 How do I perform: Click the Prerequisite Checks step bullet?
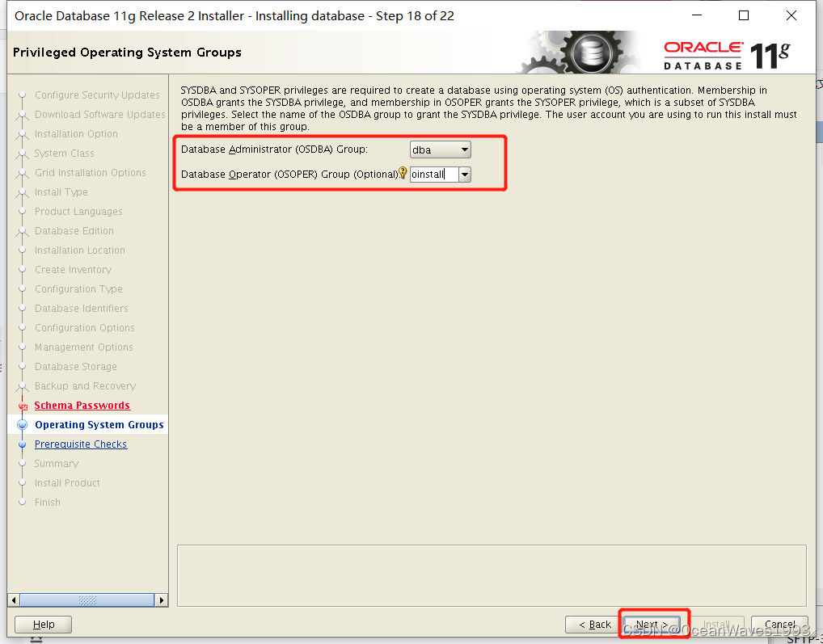tap(22, 444)
